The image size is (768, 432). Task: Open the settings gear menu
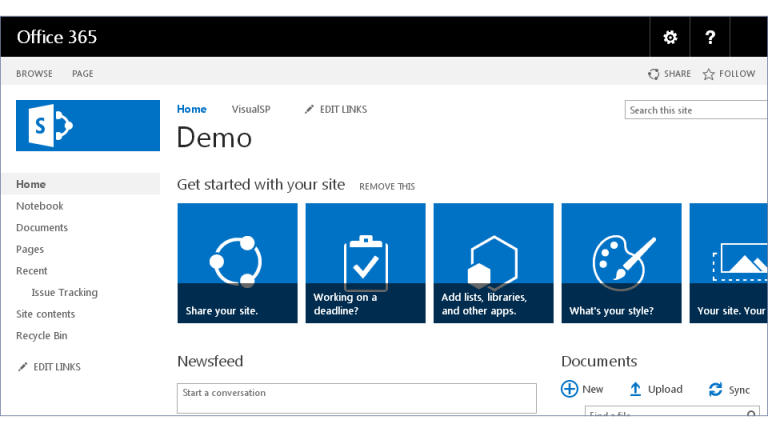pos(670,37)
